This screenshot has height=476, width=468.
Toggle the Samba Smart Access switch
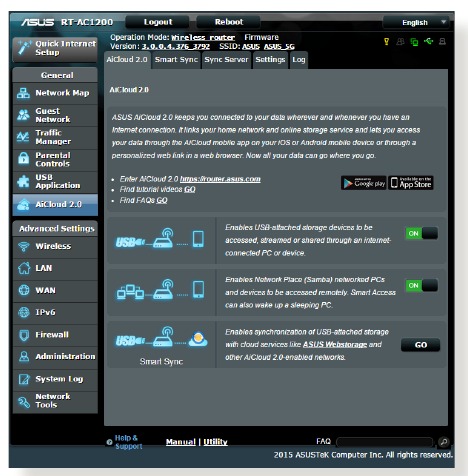(x=422, y=285)
